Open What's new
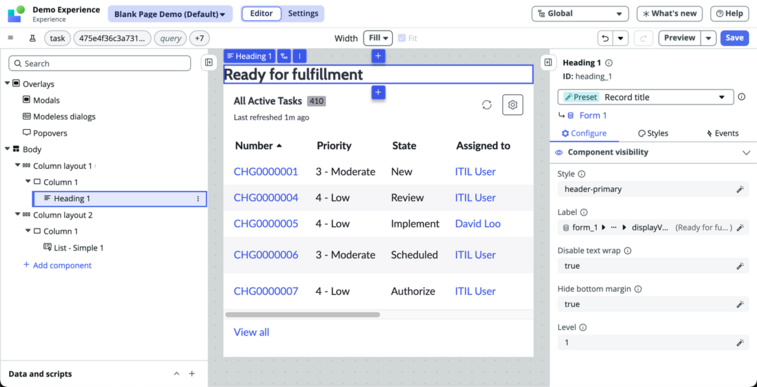757x387 pixels. (x=670, y=14)
